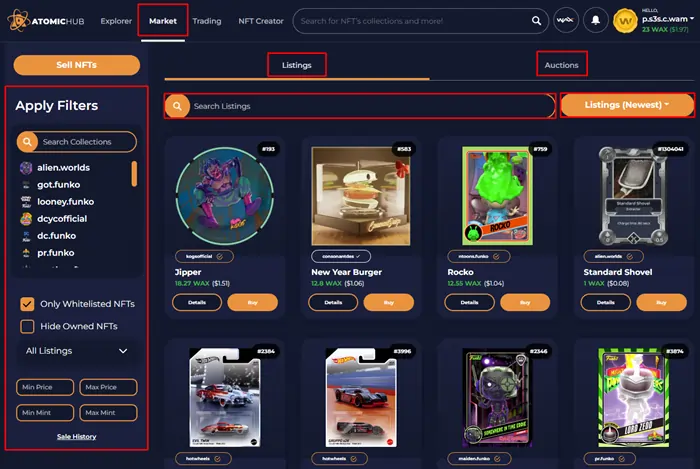Open NFT Creator menu item
Screen dimensions: 700x469
261,21
